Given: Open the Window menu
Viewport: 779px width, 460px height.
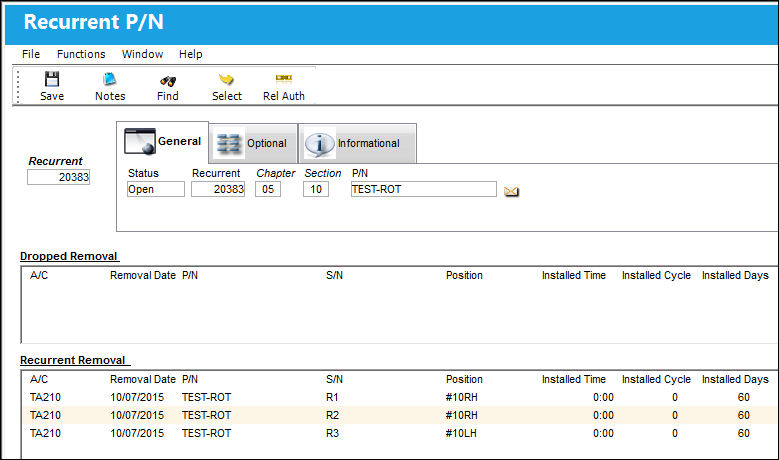Looking at the screenshot, I should coord(143,54).
